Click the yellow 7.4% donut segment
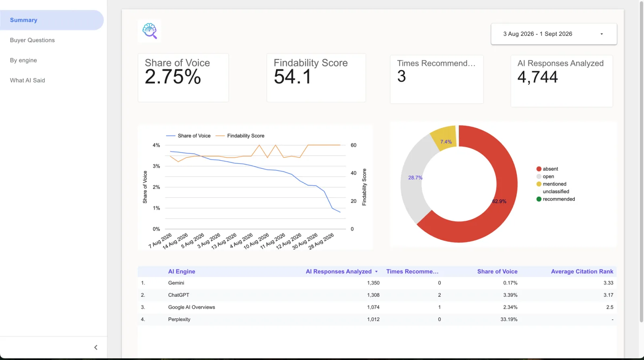 click(x=446, y=141)
